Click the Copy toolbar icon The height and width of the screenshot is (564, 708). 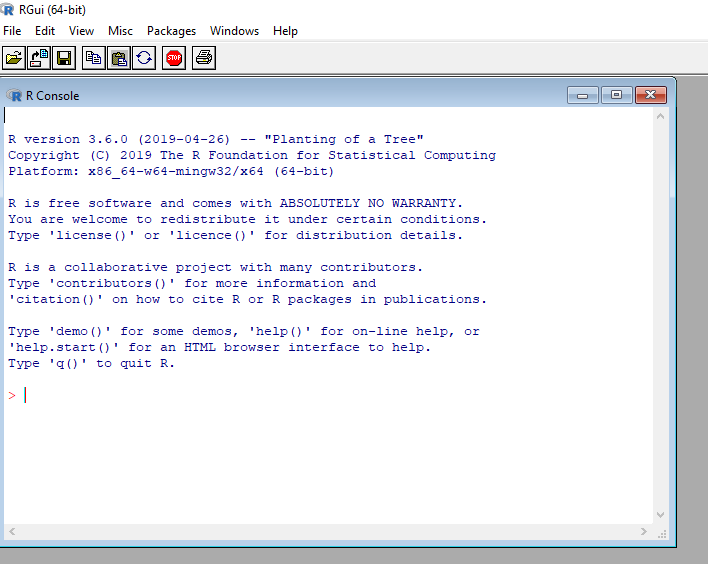94,58
